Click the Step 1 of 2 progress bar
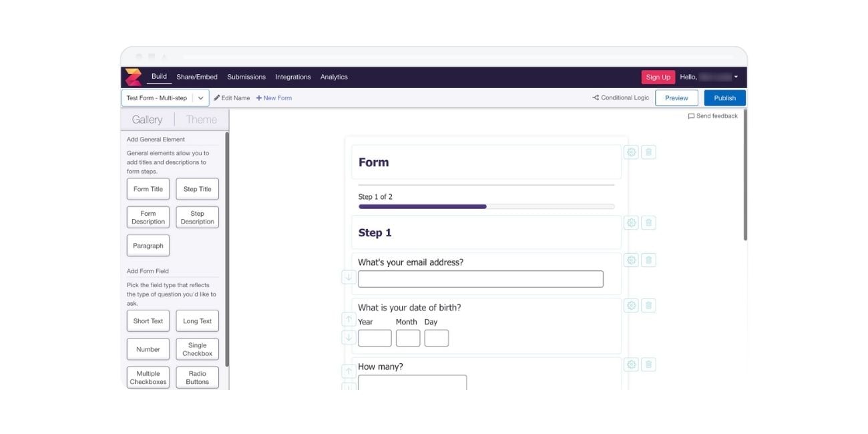The image size is (868, 434). 486,206
